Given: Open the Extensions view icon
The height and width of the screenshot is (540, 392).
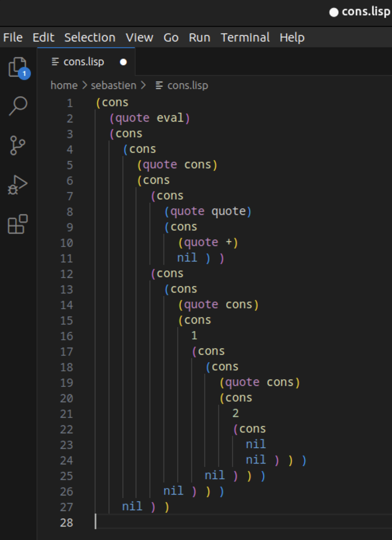Looking at the screenshot, I should click(x=18, y=224).
